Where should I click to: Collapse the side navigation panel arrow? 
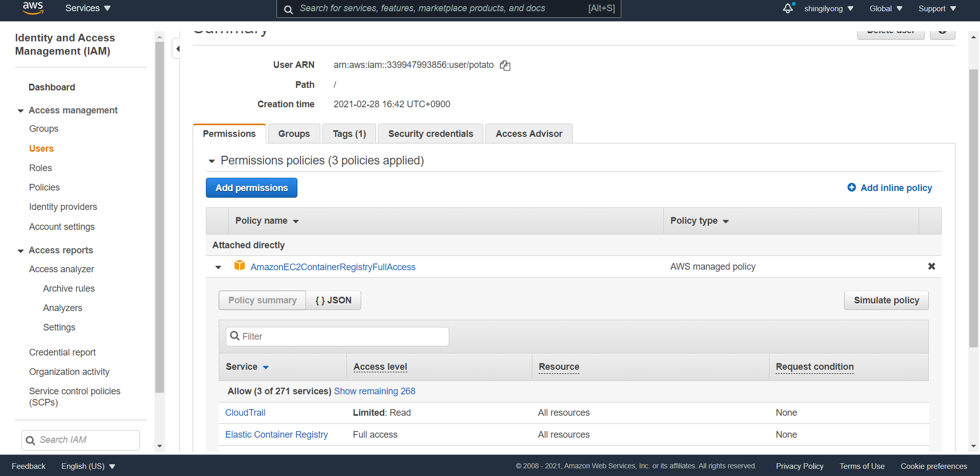[177, 49]
